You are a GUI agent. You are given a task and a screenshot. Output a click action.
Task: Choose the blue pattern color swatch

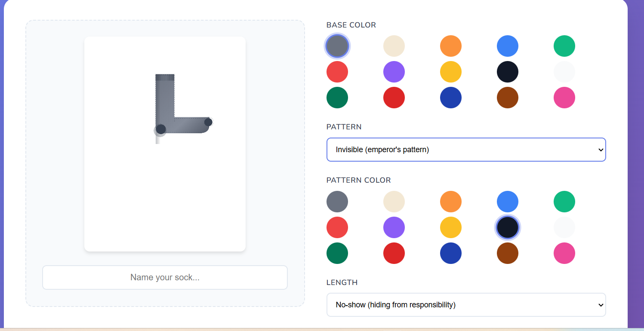pos(508,202)
